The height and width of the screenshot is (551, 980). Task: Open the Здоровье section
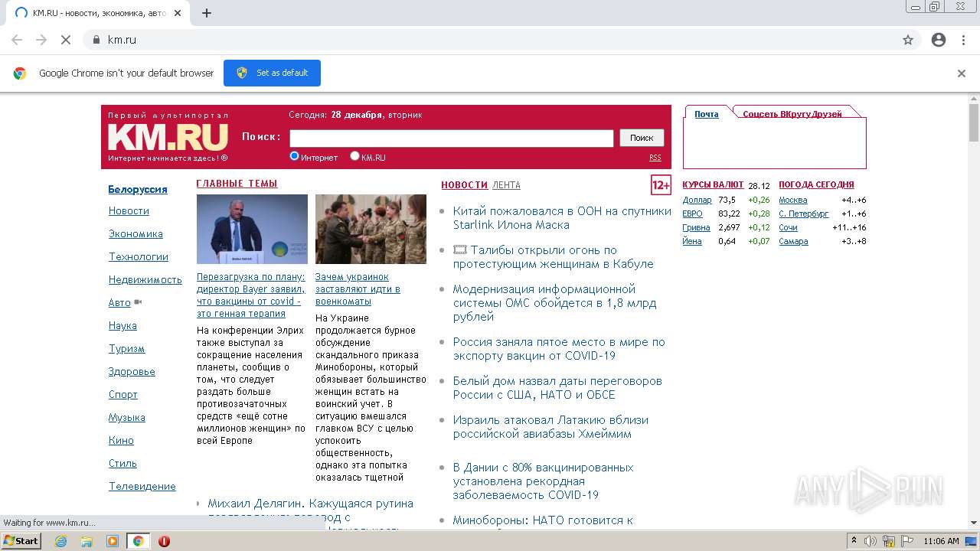point(132,371)
